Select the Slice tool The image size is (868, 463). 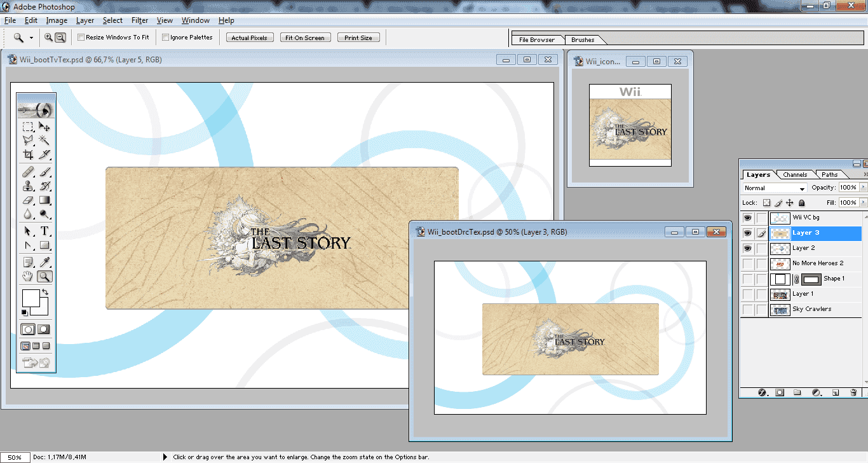coord(44,155)
